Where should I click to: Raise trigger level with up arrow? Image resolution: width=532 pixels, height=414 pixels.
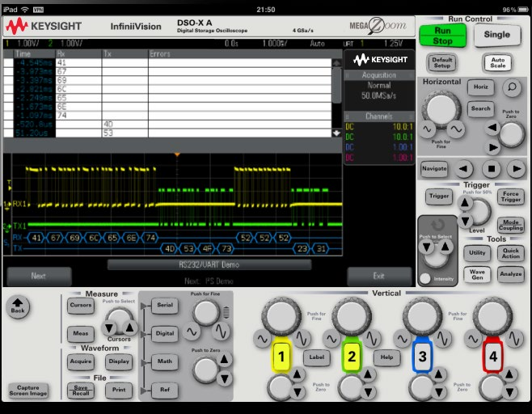click(x=464, y=202)
